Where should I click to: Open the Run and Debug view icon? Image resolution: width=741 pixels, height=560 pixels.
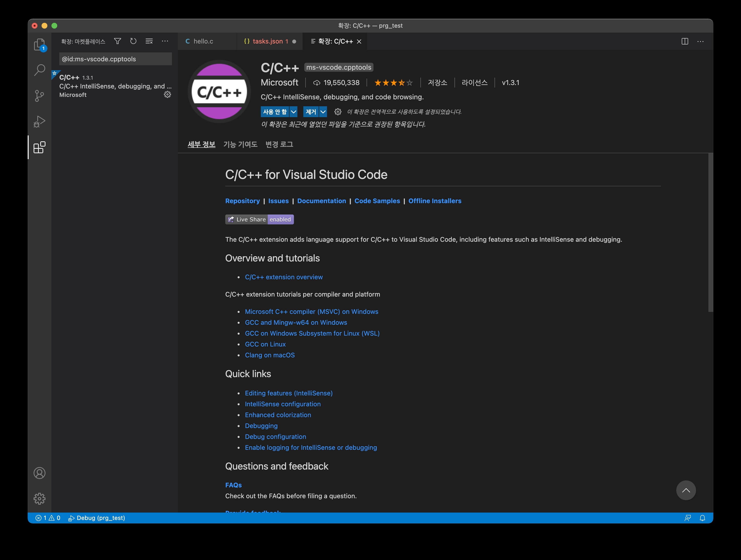pyautogui.click(x=39, y=122)
